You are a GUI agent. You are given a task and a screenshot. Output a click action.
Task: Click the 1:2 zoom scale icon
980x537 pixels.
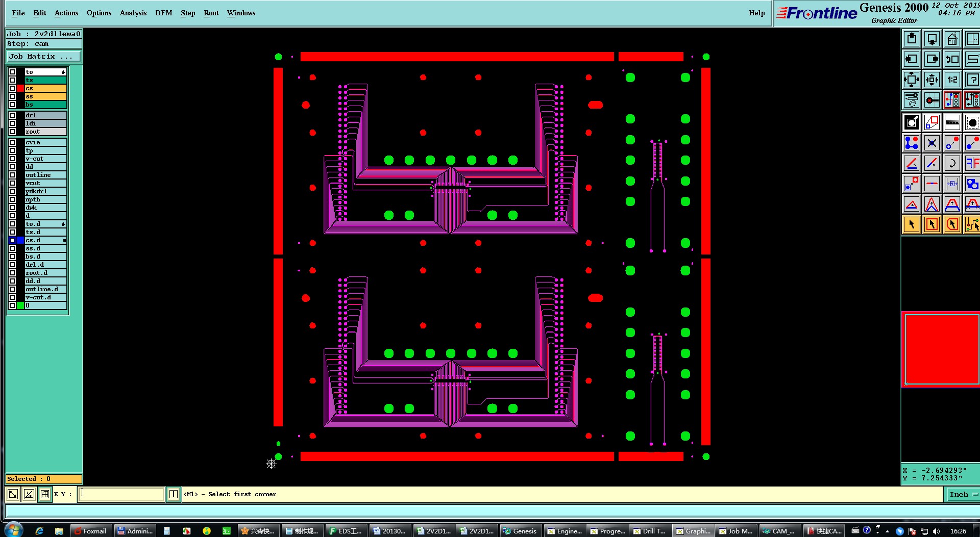point(952,80)
